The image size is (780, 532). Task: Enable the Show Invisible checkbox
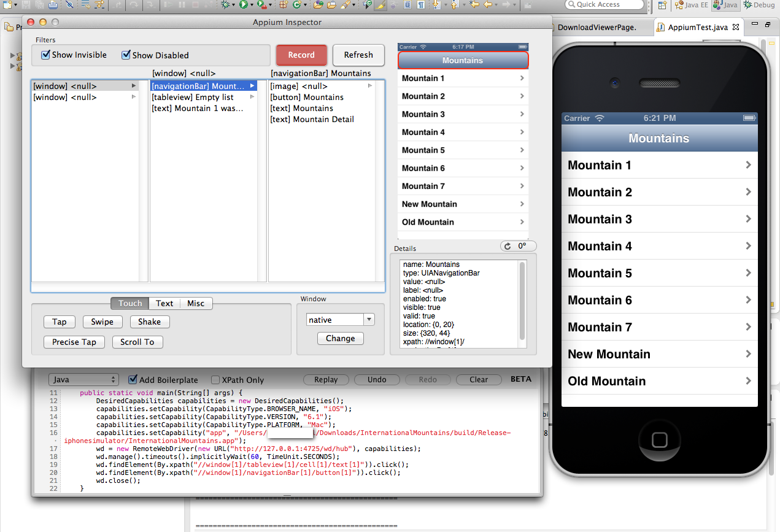pos(46,55)
